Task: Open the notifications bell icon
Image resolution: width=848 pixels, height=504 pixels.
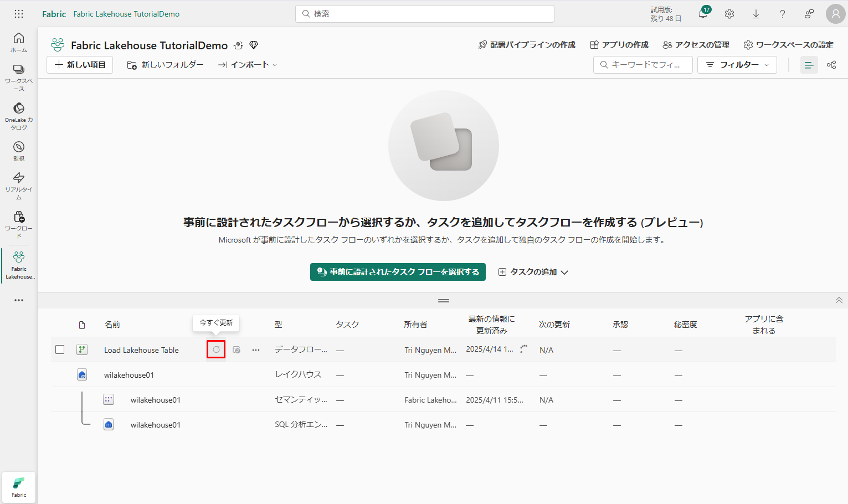Action: [x=703, y=14]
